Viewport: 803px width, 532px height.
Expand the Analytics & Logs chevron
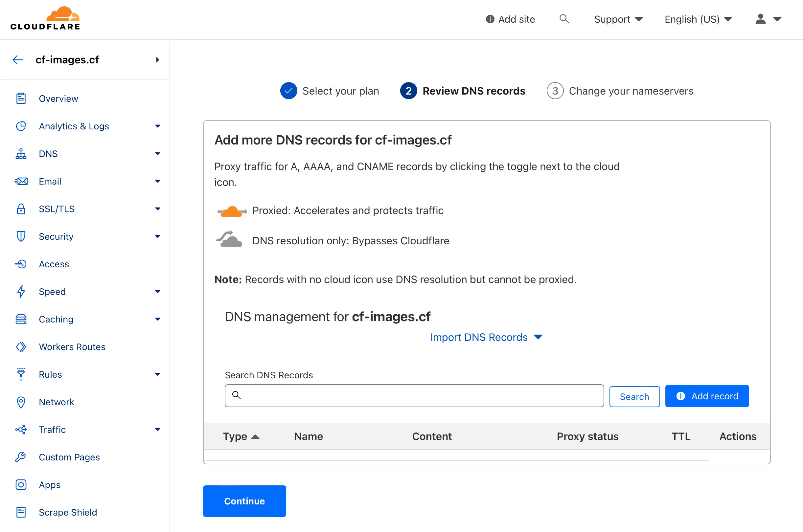[157, 126]
